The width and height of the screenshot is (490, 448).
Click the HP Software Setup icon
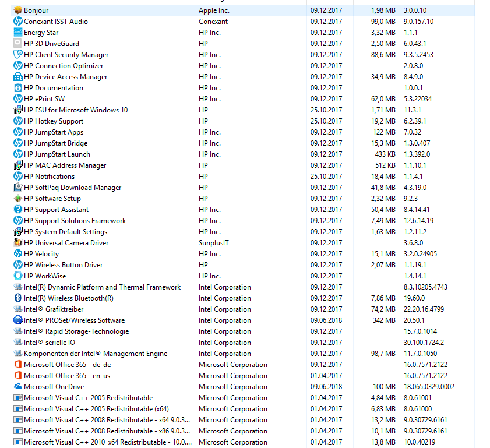click(x=18, y=199)
